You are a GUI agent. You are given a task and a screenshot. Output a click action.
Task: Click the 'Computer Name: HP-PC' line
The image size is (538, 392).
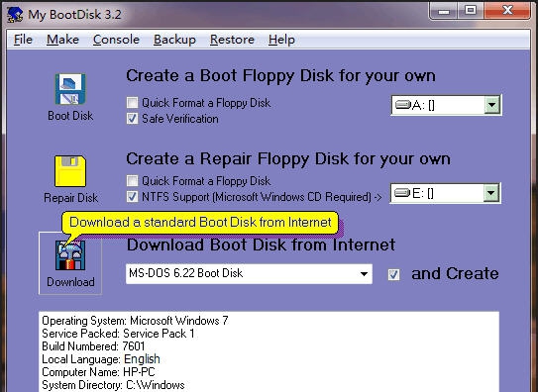coord(98,372)
